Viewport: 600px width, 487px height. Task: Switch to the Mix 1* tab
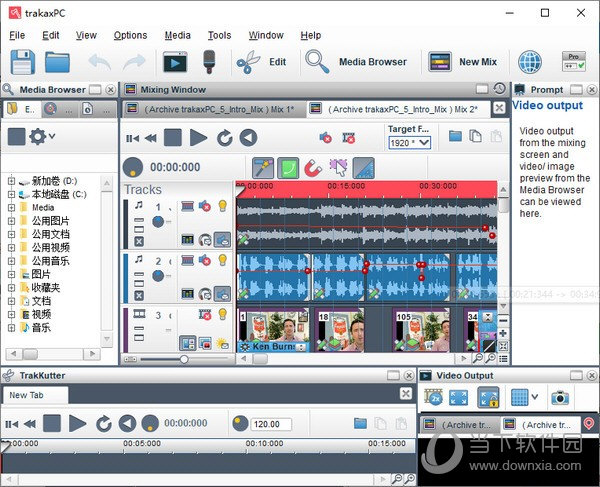214,109
